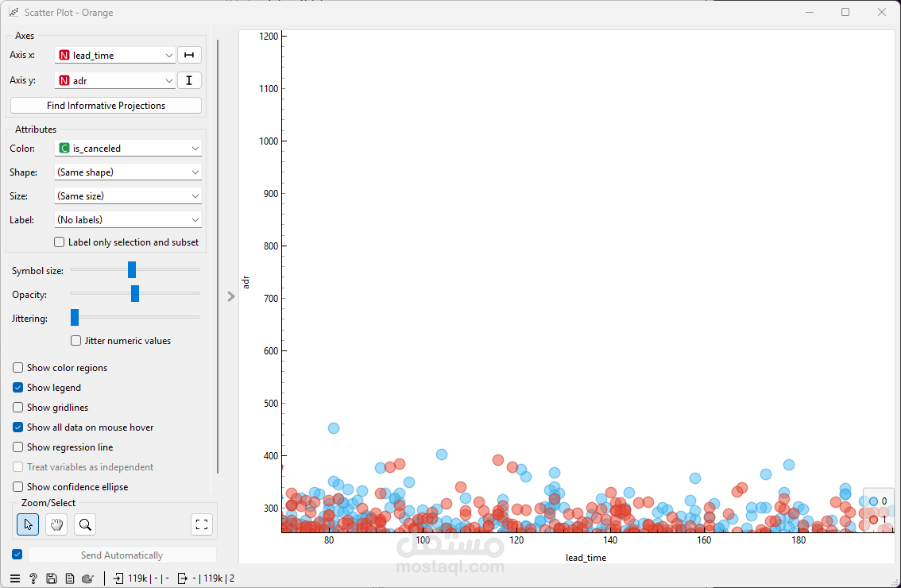Reset zoom with the fit-view icon
This screenshot has height=588, width=901.
[202, 524]
